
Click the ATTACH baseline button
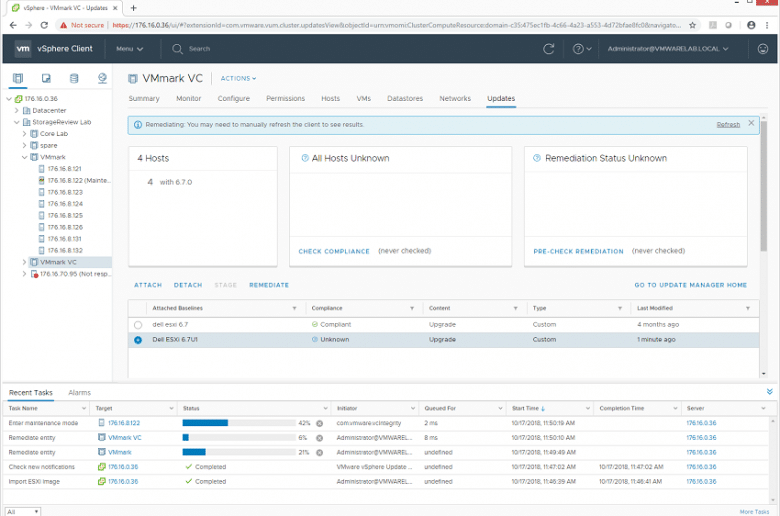coord(148,285)
